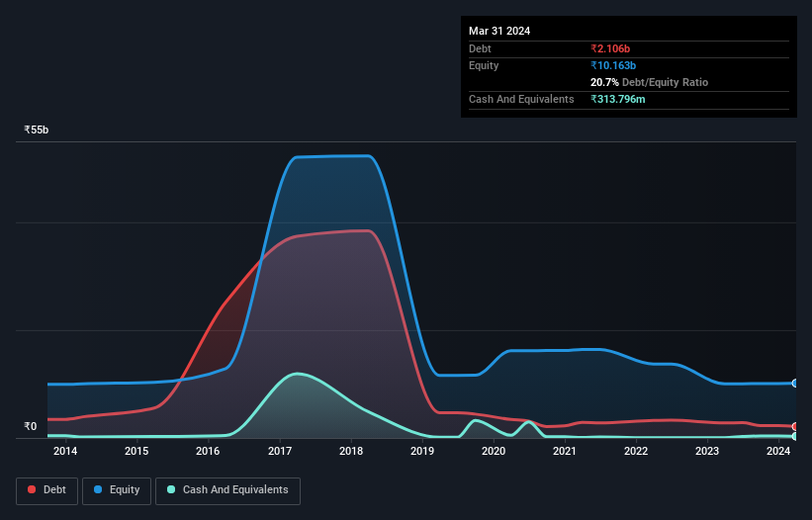Viewport: 812px width, 520px height.
Task: Click Cash And Equivalents label in tooltip
Action: pos(521,99)
